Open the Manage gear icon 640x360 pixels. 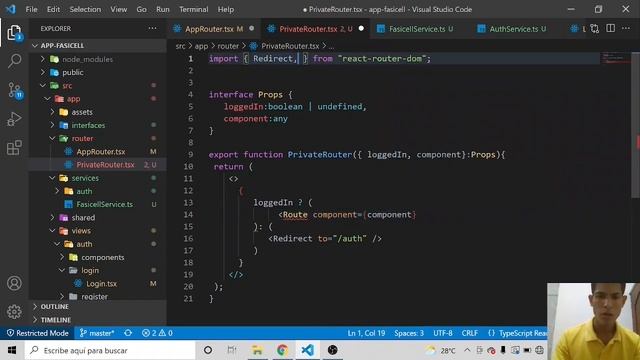pos(14,312)
